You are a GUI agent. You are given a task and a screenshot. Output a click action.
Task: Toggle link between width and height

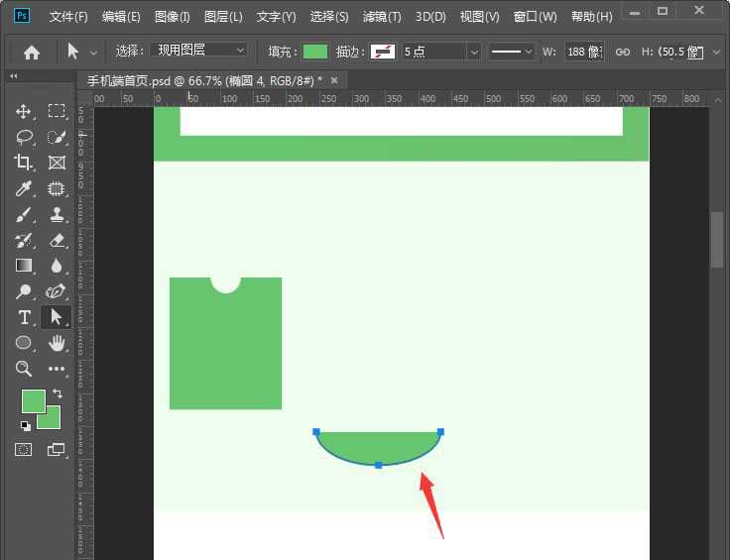(x=622, y=52)
